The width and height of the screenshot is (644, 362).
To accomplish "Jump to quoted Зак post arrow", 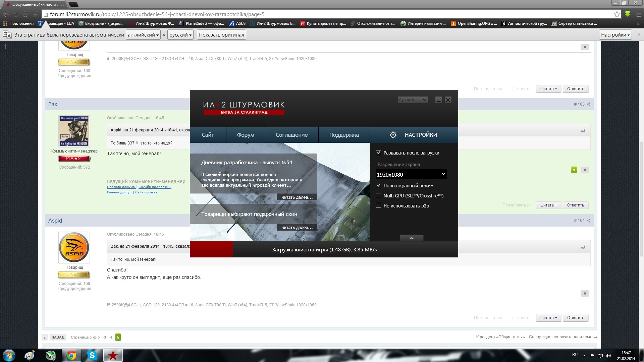I will tap(583, 247).
